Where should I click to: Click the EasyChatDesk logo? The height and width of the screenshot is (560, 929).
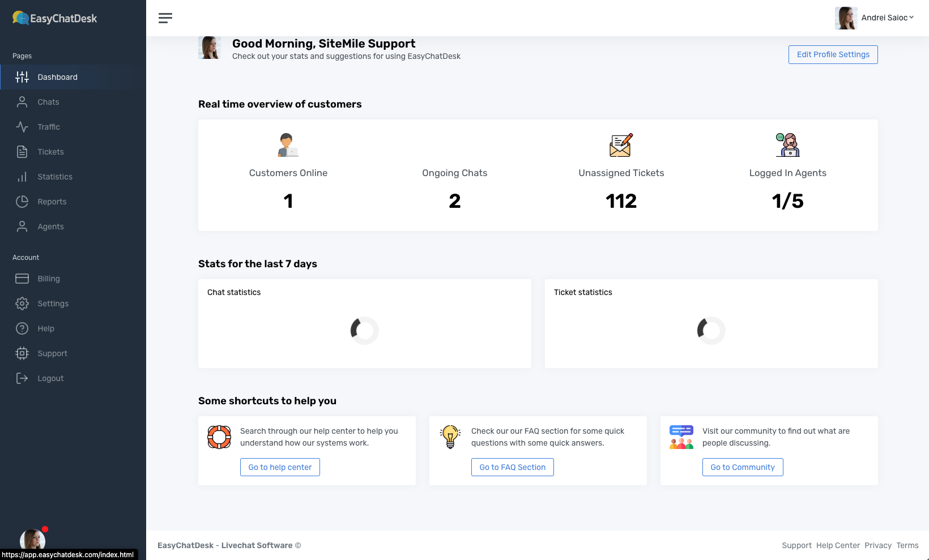55,18
